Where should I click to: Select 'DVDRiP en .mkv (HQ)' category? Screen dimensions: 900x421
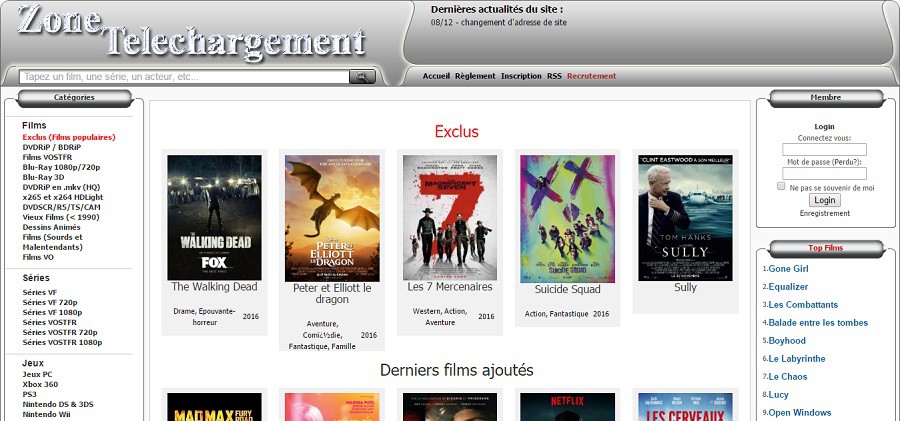62,187
